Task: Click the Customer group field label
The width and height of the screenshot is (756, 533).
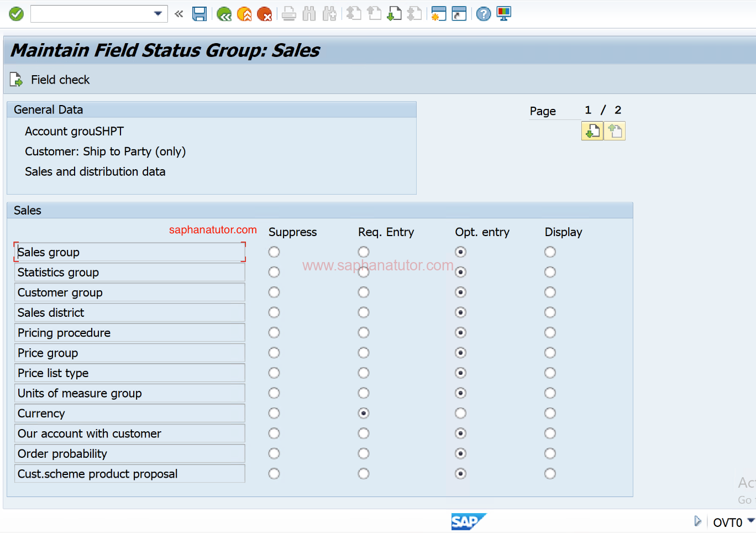Action: coord(130,292)
